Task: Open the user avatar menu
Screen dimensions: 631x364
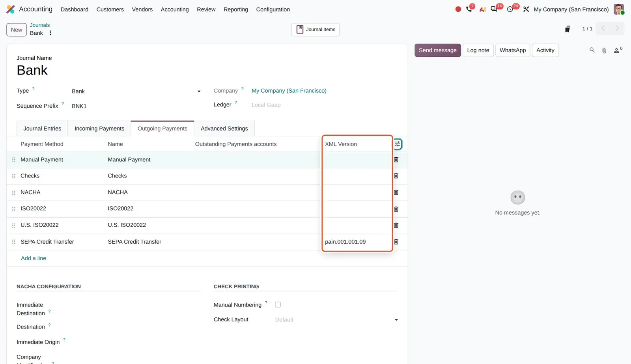Action: click(x=619, y=9)
